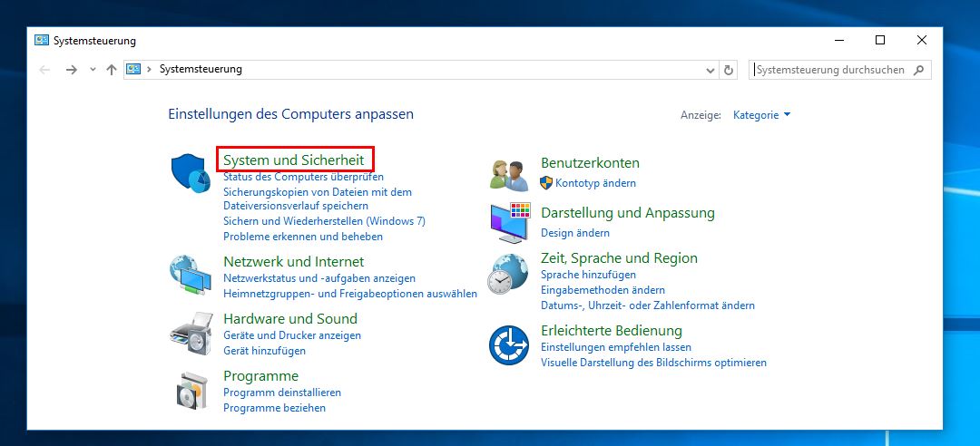Viewport: 980px width, 446px height.
Task: Open the Zeit, Sprache und Region clock icon
Action: (x=508, y=275)
